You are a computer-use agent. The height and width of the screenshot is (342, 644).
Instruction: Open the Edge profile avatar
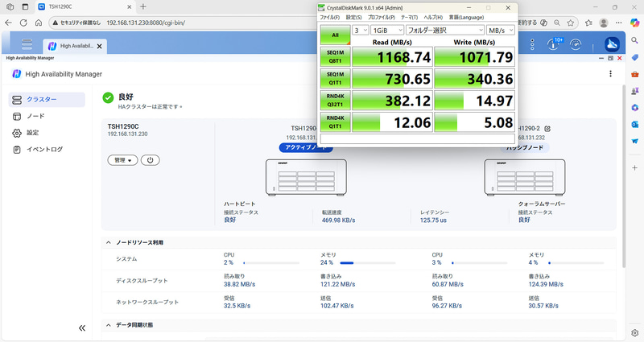pos(603,23)
